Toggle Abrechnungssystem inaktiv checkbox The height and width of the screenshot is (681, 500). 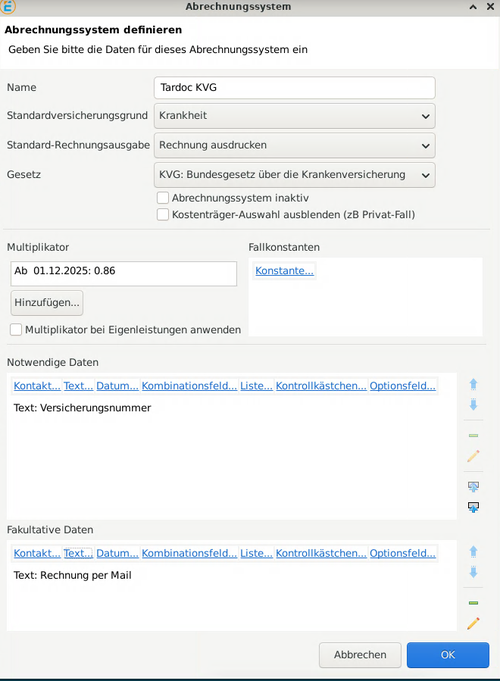click(163, 198)
